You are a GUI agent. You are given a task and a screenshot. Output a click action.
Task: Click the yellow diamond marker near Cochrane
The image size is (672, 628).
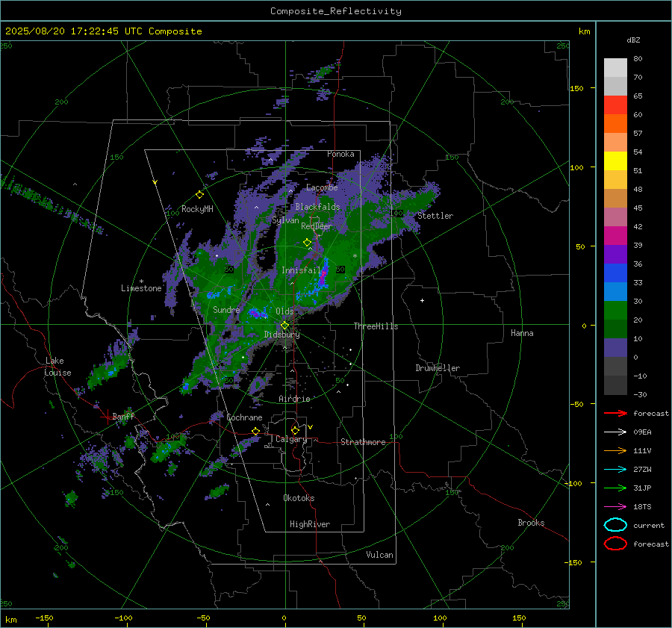point(255,431)
